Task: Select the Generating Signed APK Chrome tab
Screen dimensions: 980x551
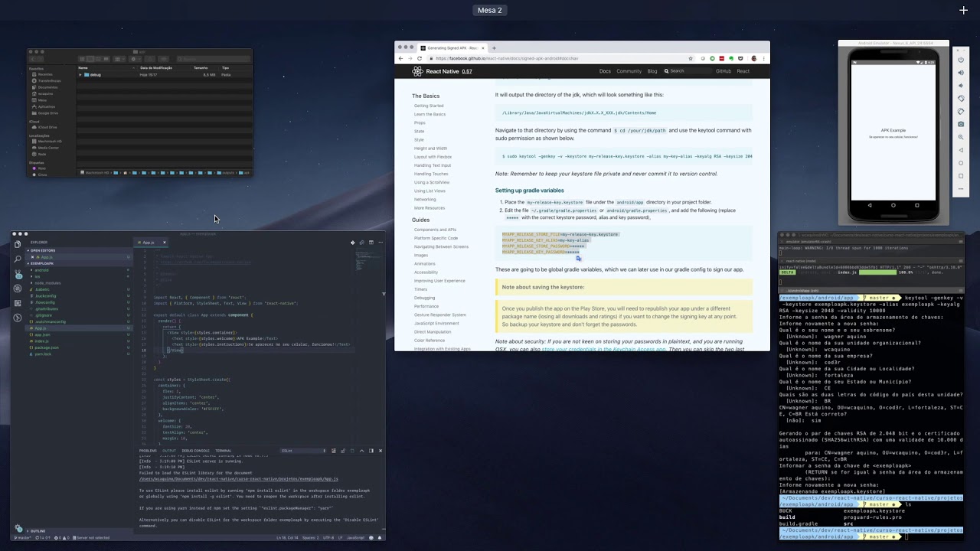Action: coord(452,48)
